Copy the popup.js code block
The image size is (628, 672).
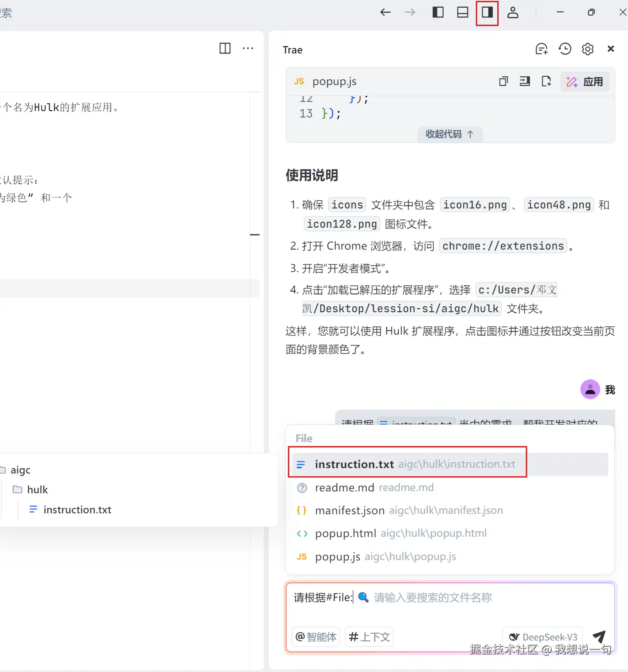click(x=503, y=81)
